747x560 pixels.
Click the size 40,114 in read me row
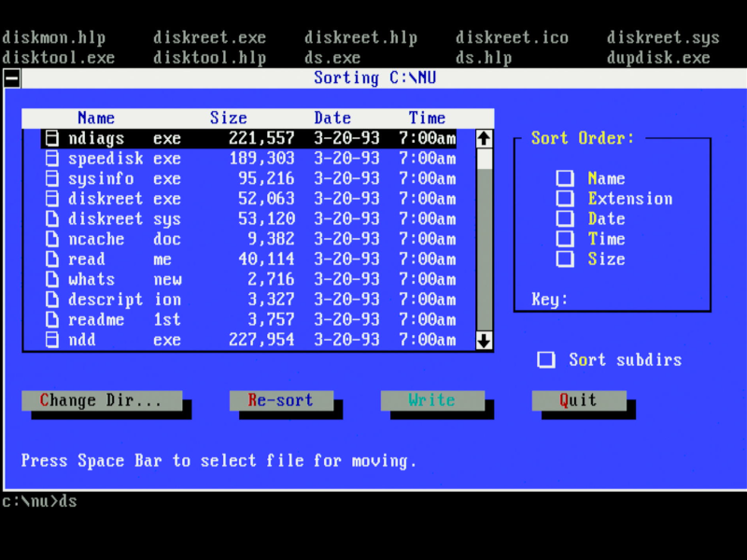(x=266, y=259)
